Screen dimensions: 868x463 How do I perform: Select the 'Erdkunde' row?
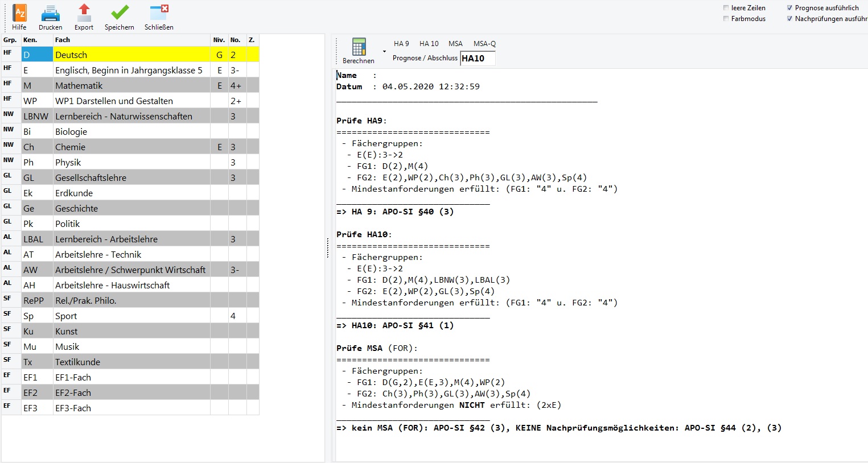tap(130, 193)
